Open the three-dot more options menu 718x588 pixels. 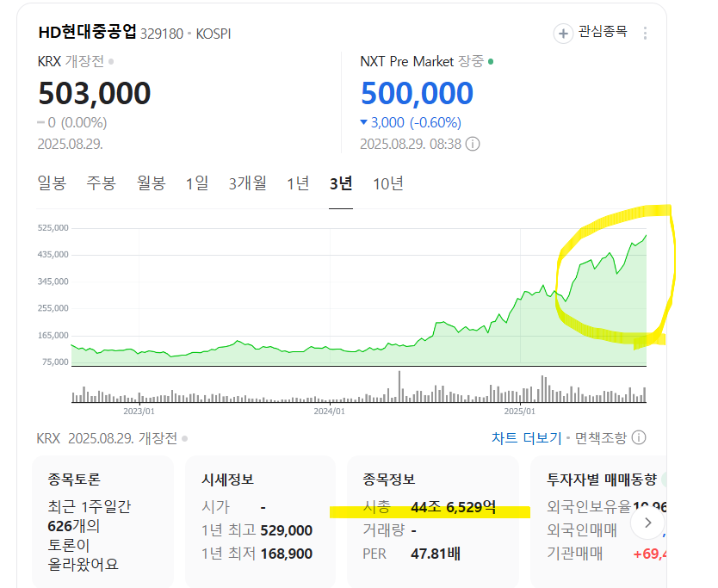(645, 33)
